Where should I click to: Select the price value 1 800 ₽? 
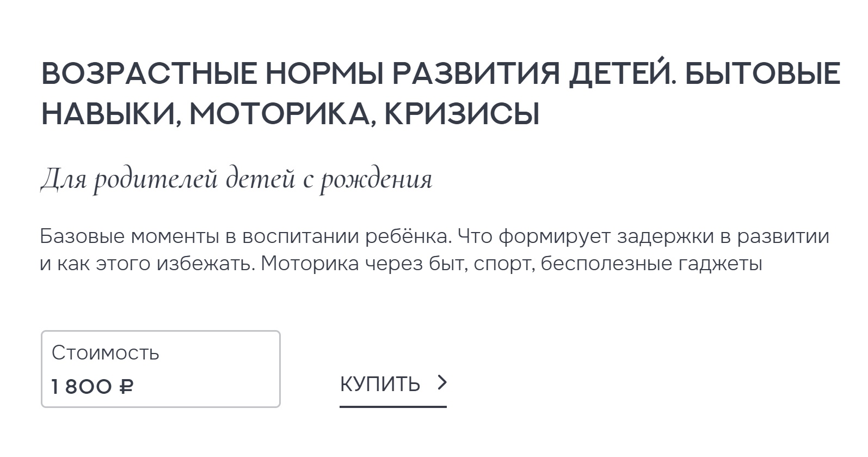[x=94, y=387]
